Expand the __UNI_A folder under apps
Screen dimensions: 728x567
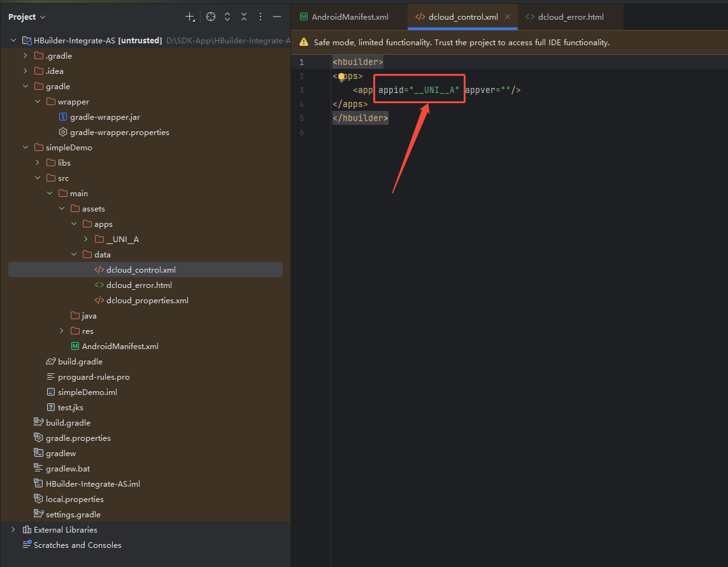coord(87,240)
